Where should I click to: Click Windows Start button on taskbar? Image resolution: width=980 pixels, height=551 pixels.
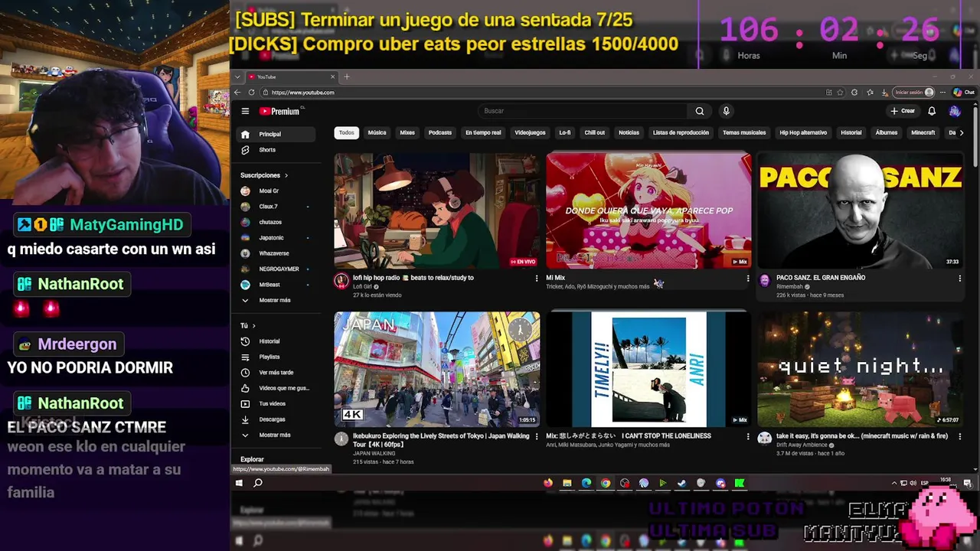(x=239, y=483)
